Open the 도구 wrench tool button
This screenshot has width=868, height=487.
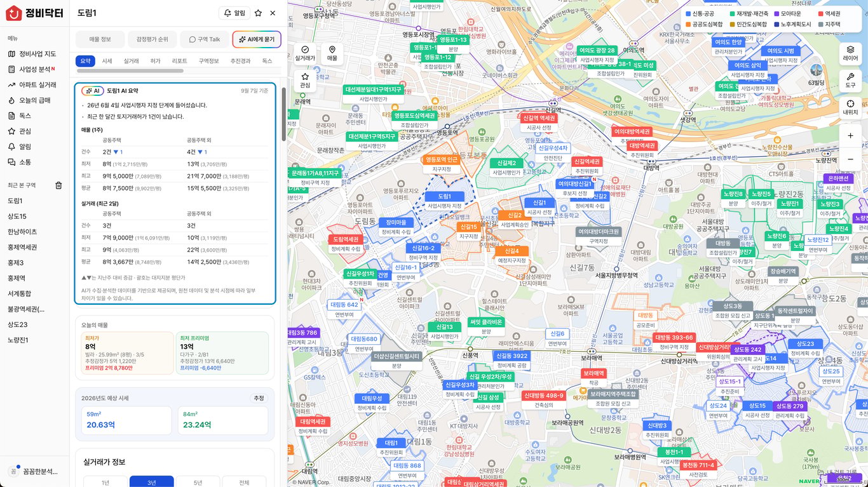pos(850,80)
